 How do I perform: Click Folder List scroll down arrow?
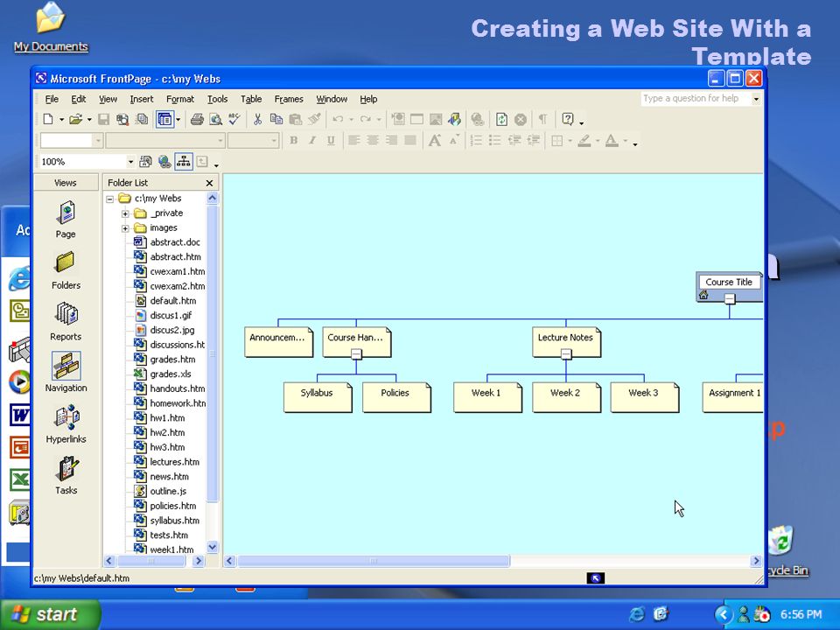[212, 547]
